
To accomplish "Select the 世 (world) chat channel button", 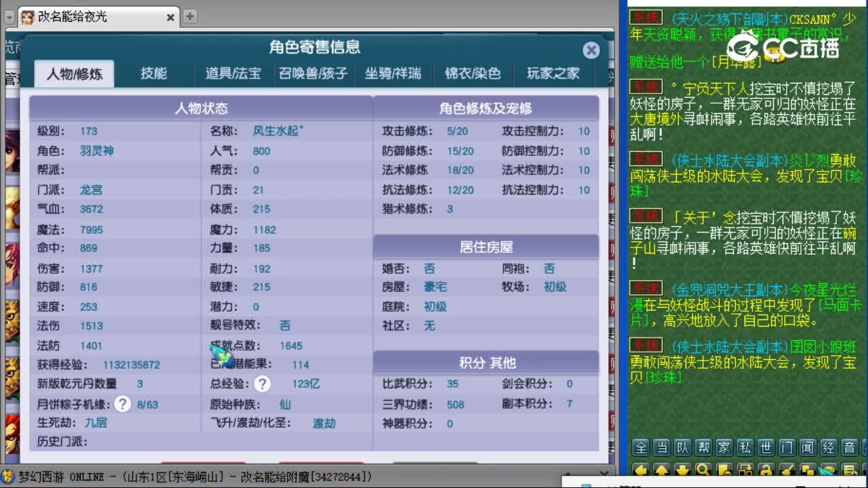I will [766, 447].
